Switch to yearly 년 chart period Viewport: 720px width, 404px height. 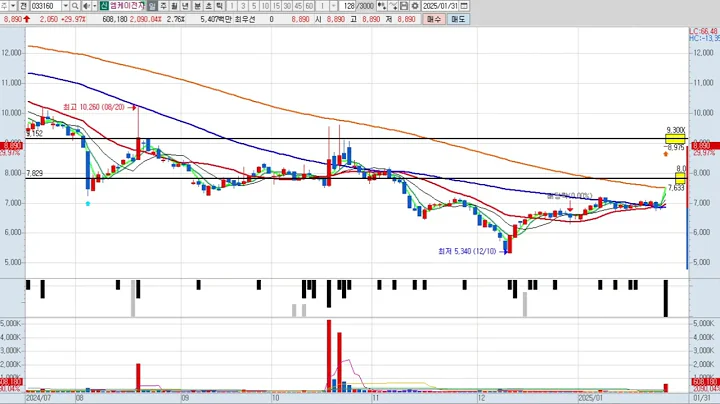pos(185,6)
